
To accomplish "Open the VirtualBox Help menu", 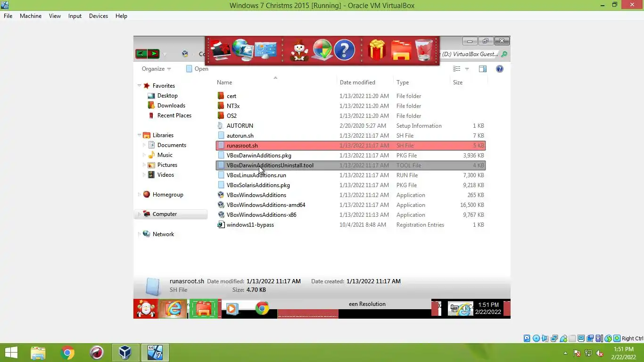I will [121, 16].
